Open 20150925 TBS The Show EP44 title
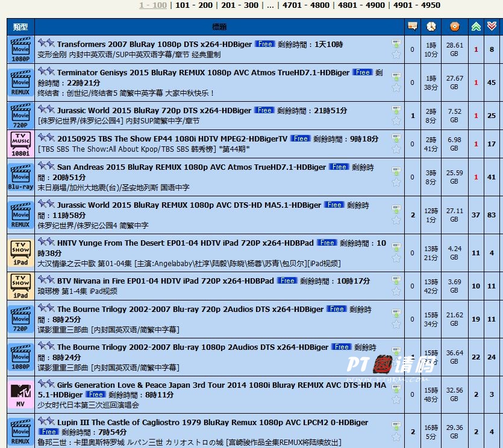This screenshot has height=448, width=503. (172, 139)
